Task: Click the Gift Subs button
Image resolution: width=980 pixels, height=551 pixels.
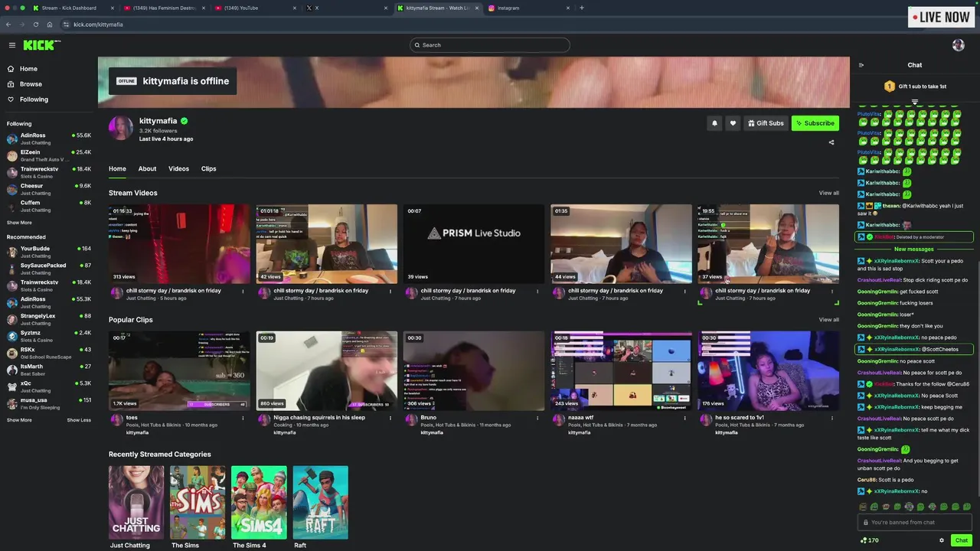Action: click(x=766, y=123)
